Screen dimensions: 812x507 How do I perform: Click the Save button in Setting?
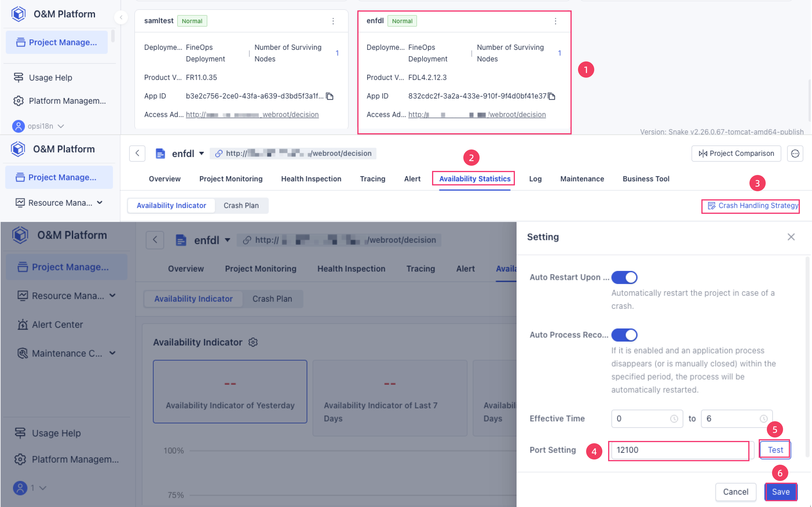coord(780,492)
